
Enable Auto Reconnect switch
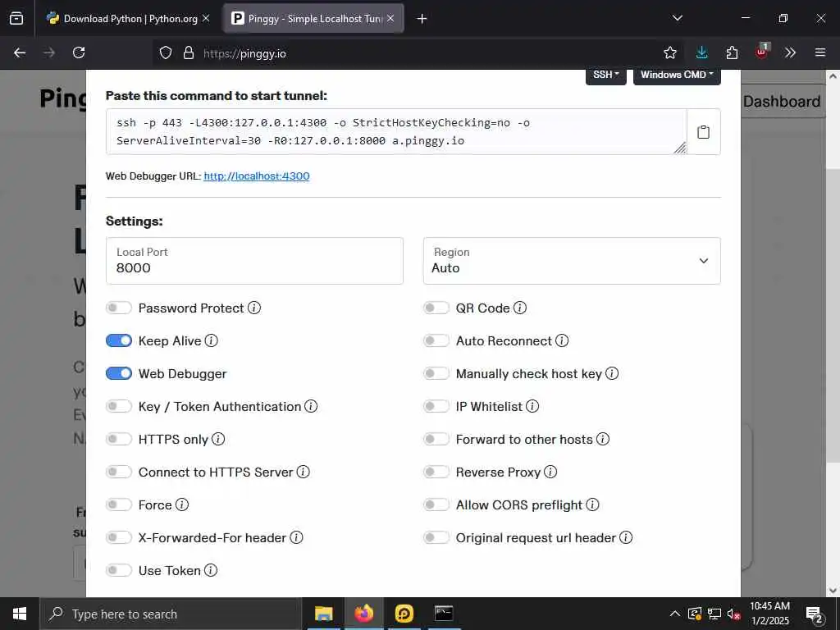pyautogui.click(x=436, y=340)
